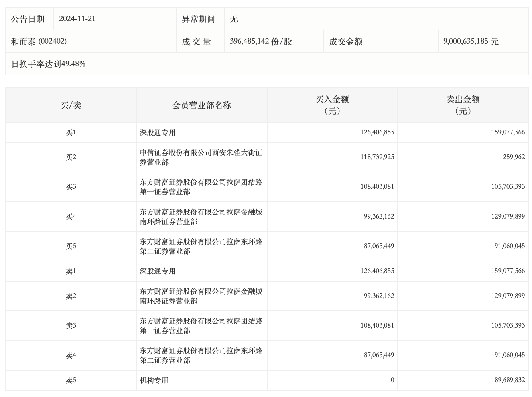This screenshot has width=532, height=397.
Task: Select the 买1 row label
Action: [x=66, y=132]
